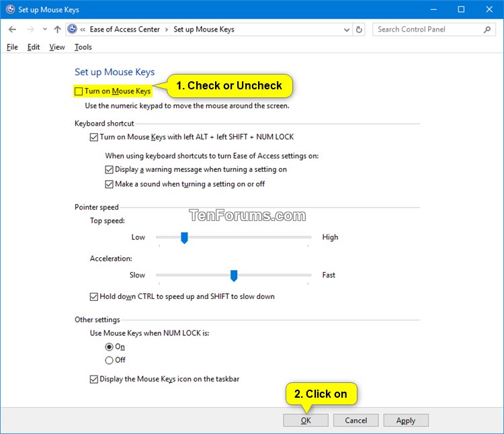Click the Cancel button
This screenshot has width=504, height=434.
click(x=355, y=421)
